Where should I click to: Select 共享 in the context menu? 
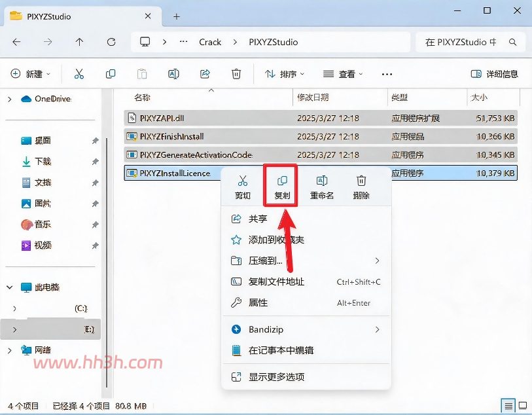click(306, 219)
